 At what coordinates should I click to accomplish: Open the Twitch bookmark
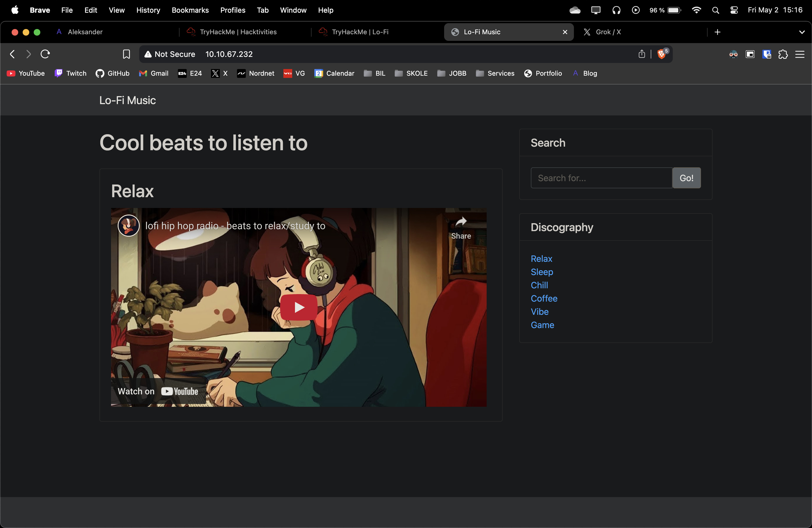(71, 73)
